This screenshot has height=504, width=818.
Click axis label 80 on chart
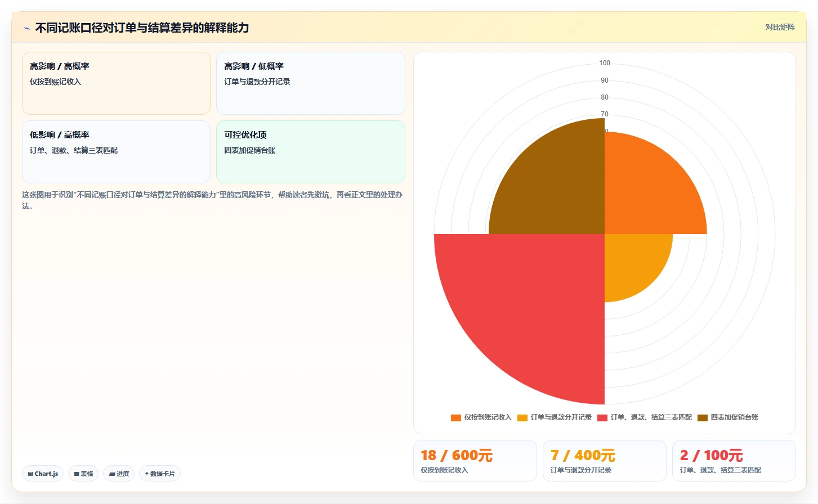point(605,97)
